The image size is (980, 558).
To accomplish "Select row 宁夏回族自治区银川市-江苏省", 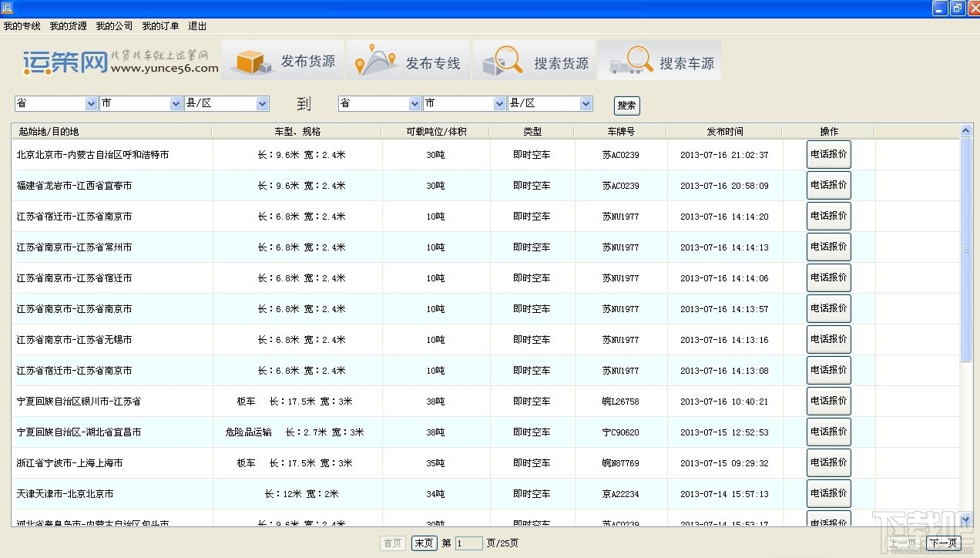I will [486, 401].
